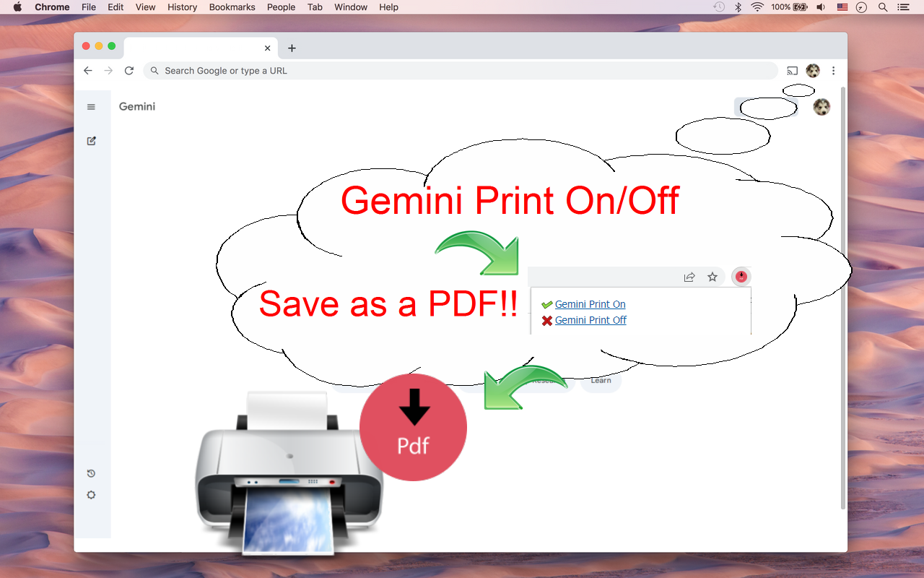
Task: Open the Chrome cast icon
Action: point(792,70)
